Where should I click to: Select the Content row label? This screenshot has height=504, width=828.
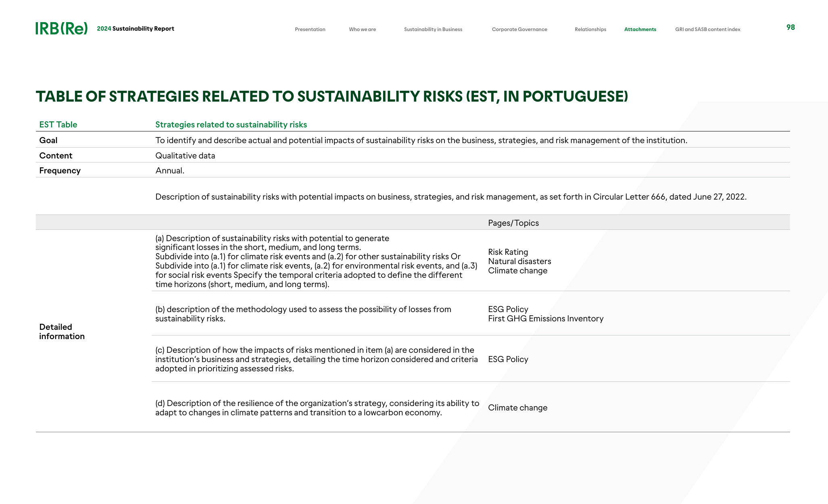(56, 156)
